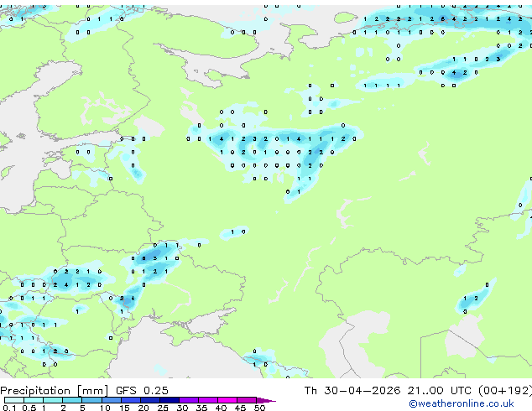Click the '30' legend label
The height and width of the screenshot is (411, 532).
coord(182,408)
